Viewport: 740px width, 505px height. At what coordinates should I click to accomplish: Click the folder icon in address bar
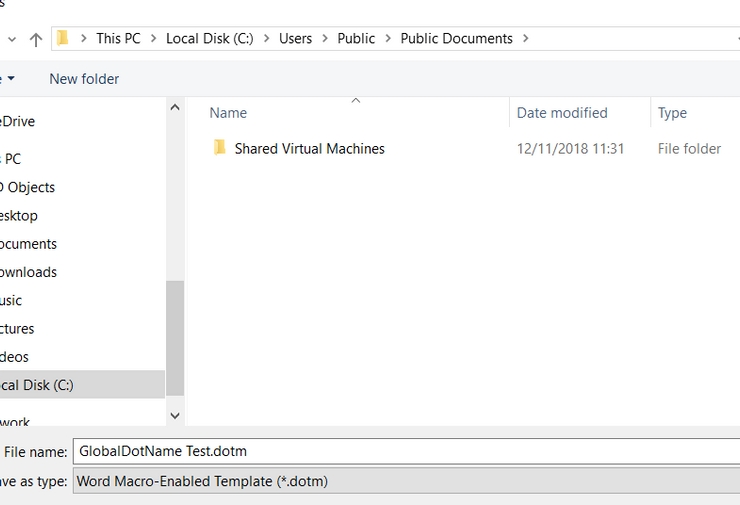(x=63, y=39)
